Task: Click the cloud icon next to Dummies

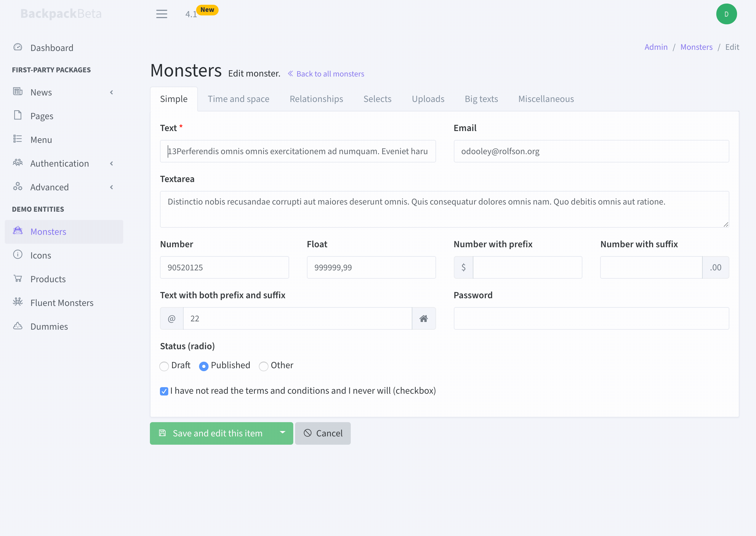Action: pos(17,326)
